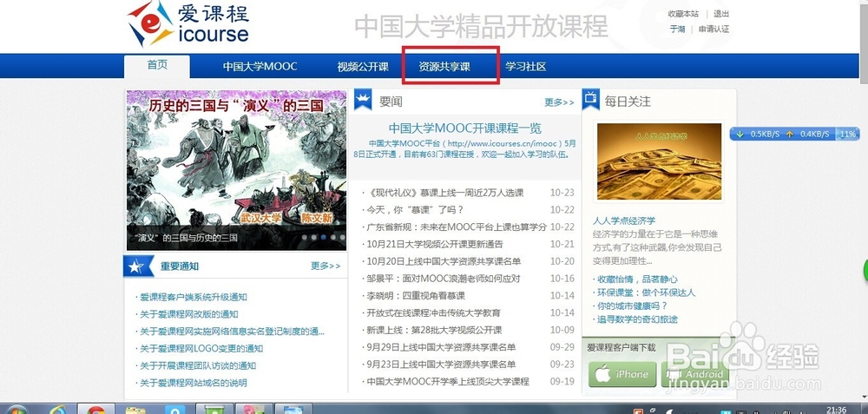
Task: Click the icourse logo
Action: click(x=187, y=24)
